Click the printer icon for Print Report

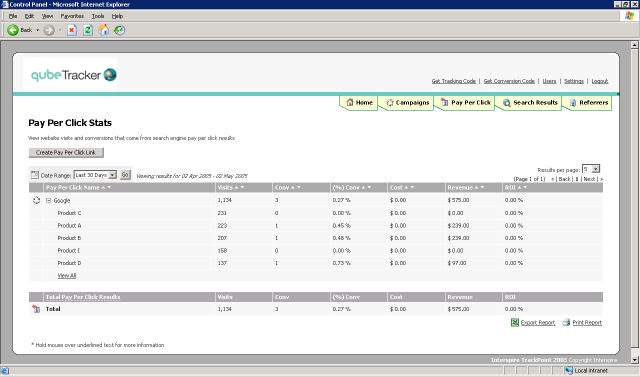pyautogui.click(x=566, y=322)
